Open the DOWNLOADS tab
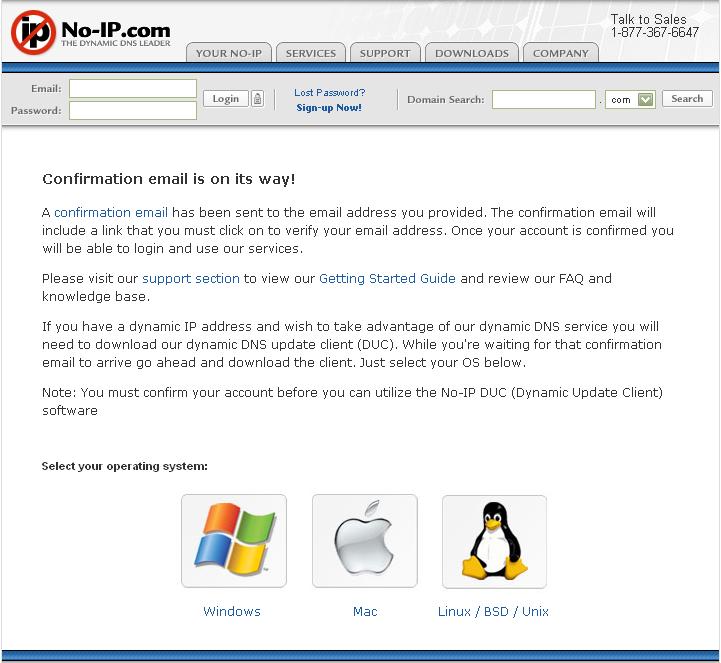721x663 pixels. click(472, 53)
